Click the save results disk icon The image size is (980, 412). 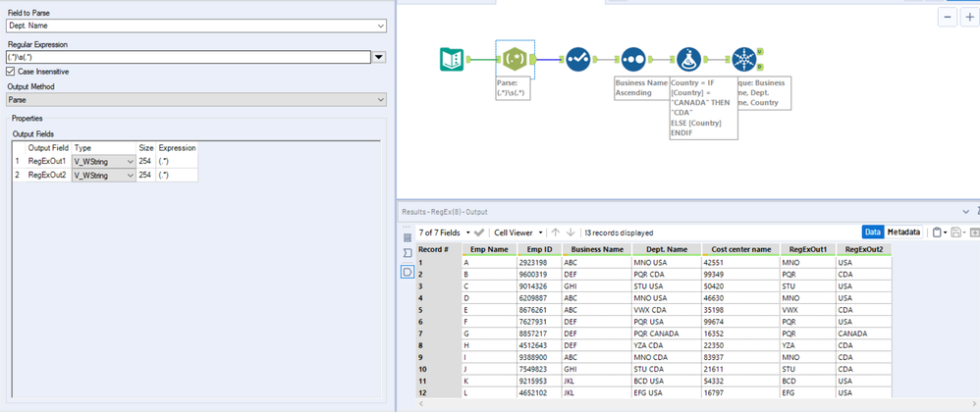[x=955, y=232]
